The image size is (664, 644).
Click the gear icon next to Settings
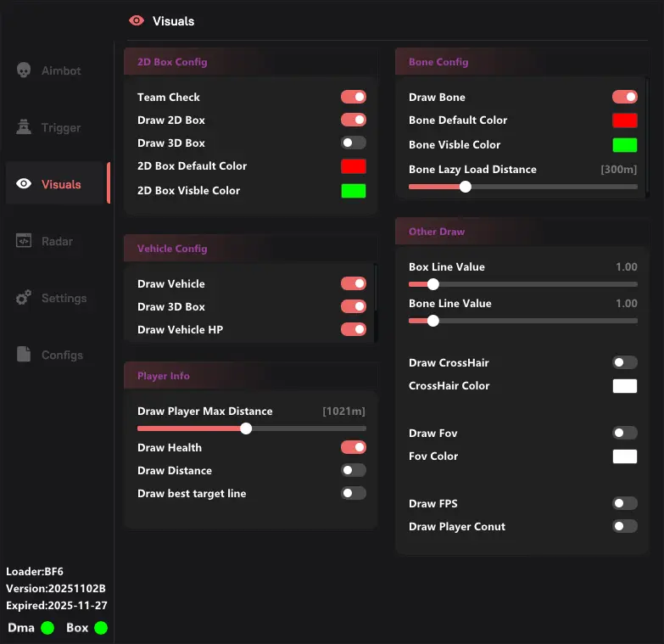[24, 298]
